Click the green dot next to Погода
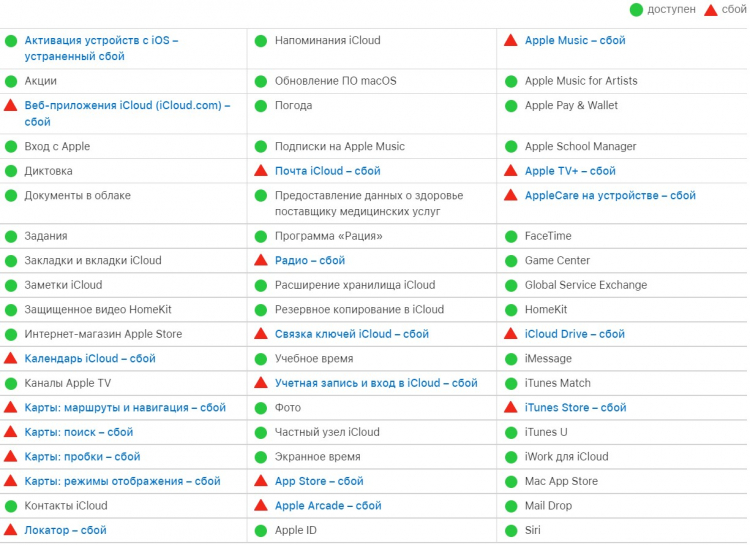The image size is (750, 545). [261, 106]
